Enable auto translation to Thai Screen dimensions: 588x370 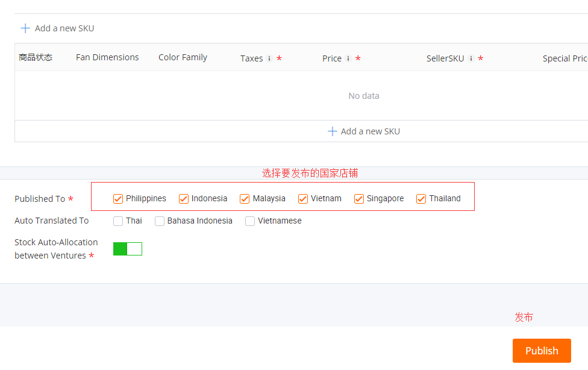click(x=118, y=221)
